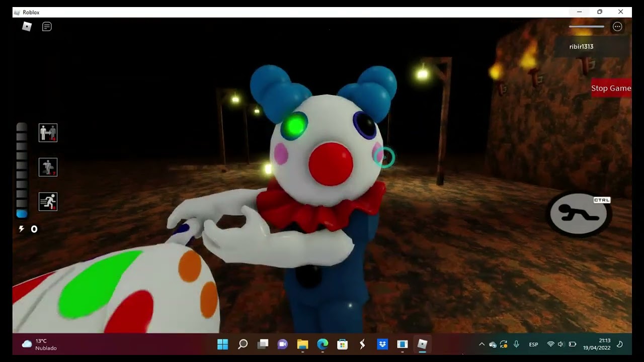Click the update refresh tray icon
The width and height of the screenshot is (644, 362).
[504, 344]
